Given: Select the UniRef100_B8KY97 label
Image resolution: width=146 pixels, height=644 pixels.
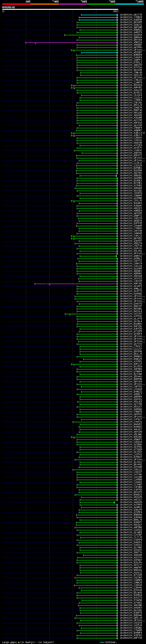Looking at the screenshot, I should 131,306.
